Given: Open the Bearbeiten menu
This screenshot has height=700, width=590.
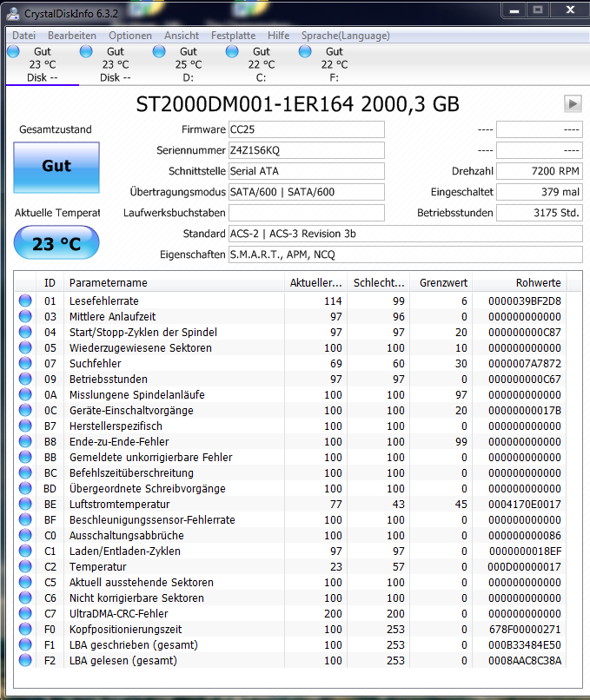Looking at the screenshot, I should click(72, 36).
